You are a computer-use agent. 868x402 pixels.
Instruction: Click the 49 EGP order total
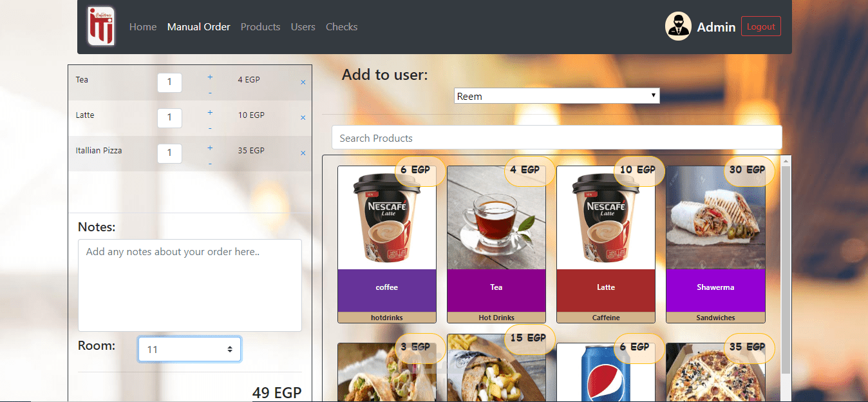(x=277, y=392)
